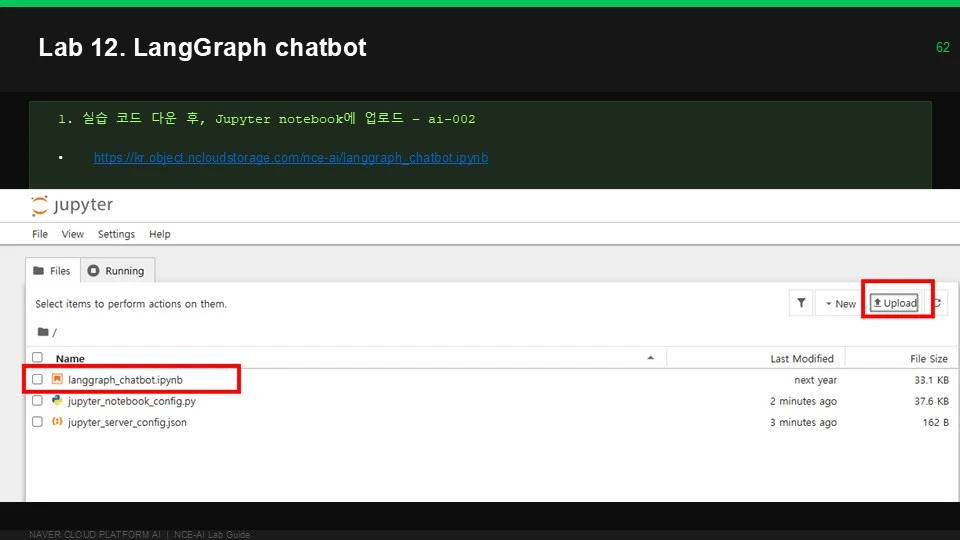The image size is (960, 540).
Task: Open jupyter_server_config.json file name
Action: [127, 422]
